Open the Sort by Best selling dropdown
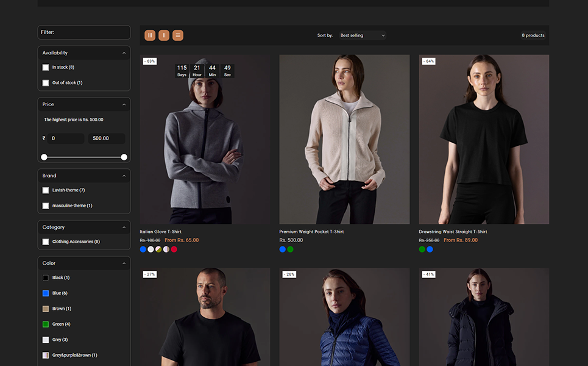 (363, 35)
